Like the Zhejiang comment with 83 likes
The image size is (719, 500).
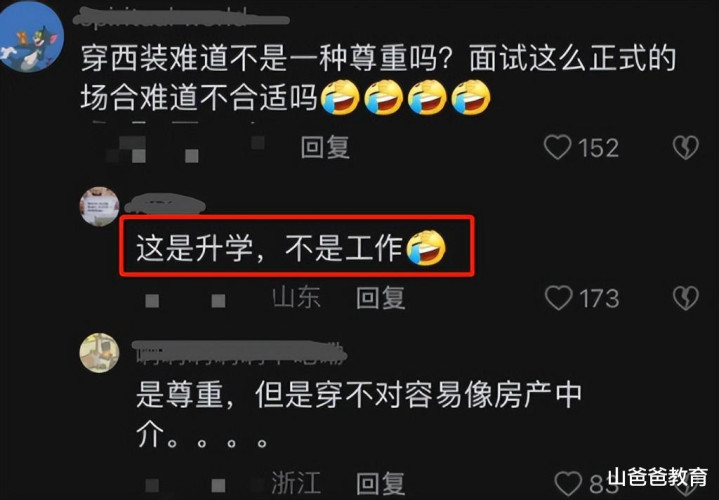tap(568, 484)
